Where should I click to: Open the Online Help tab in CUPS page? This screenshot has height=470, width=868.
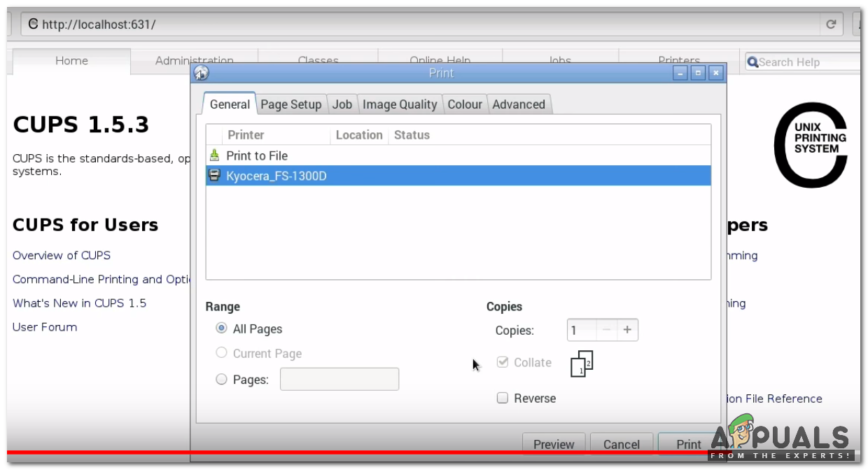(x=440, y=57)
